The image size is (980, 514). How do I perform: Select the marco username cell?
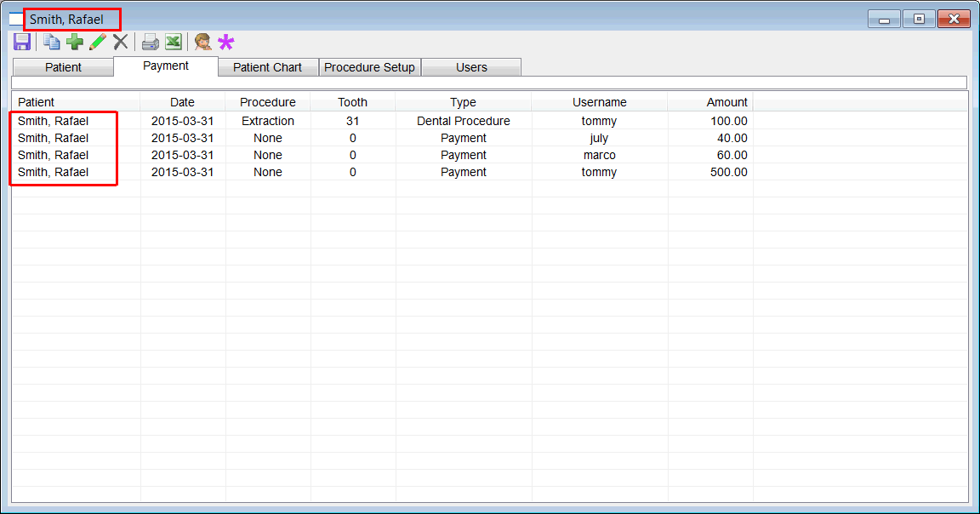click(x=600, y=154)
